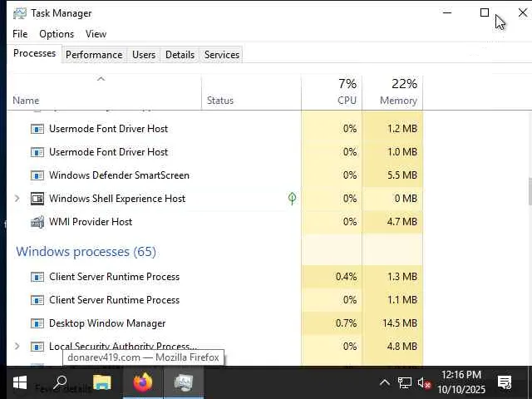This screenshot has height=399, width=532.
Task: Click the process list vertical scrollbar
Action: [529, 191]
